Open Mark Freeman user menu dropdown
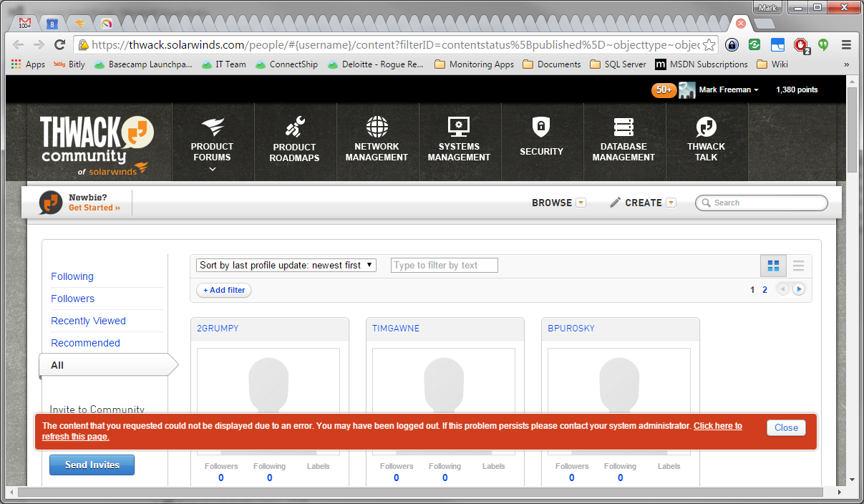The width and height of the screenshot is (864, 504). click(x=729, y=90)
